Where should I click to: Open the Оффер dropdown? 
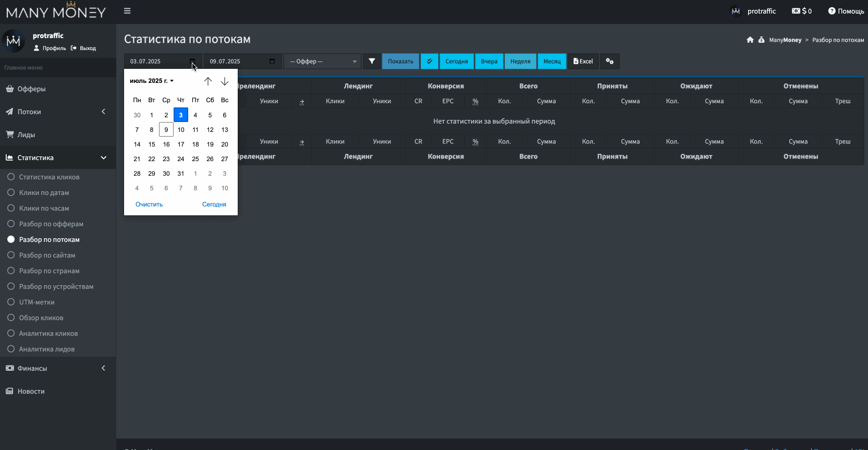point(323,62)
